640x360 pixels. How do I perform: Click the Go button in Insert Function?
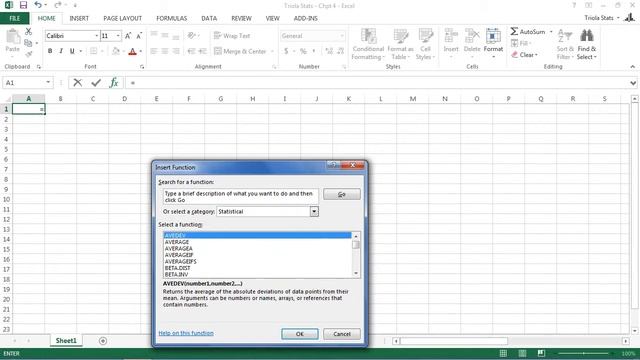click(x=342, y=194)
